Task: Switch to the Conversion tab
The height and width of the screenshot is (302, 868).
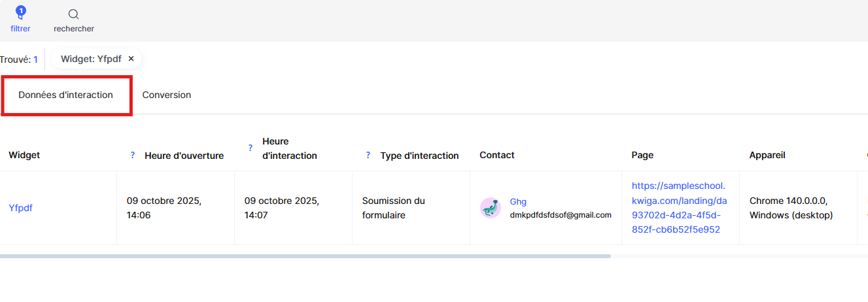Action: [x=167, y=95]
